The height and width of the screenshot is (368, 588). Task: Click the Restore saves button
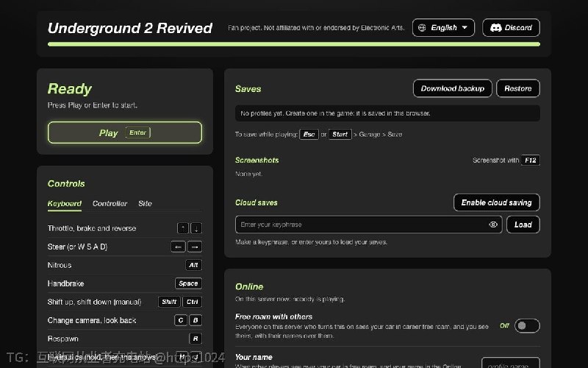(x=518, y=88)
